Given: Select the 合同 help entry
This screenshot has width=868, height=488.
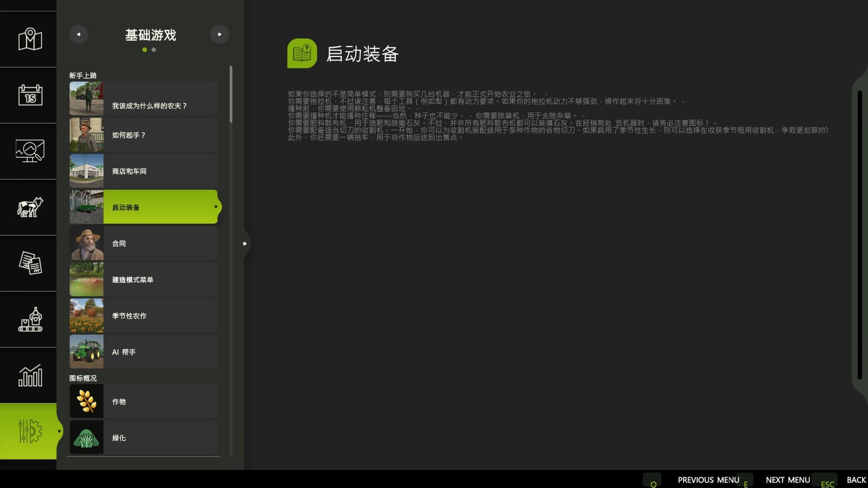Looking at the screenshot, I should (x=143, y=244).
